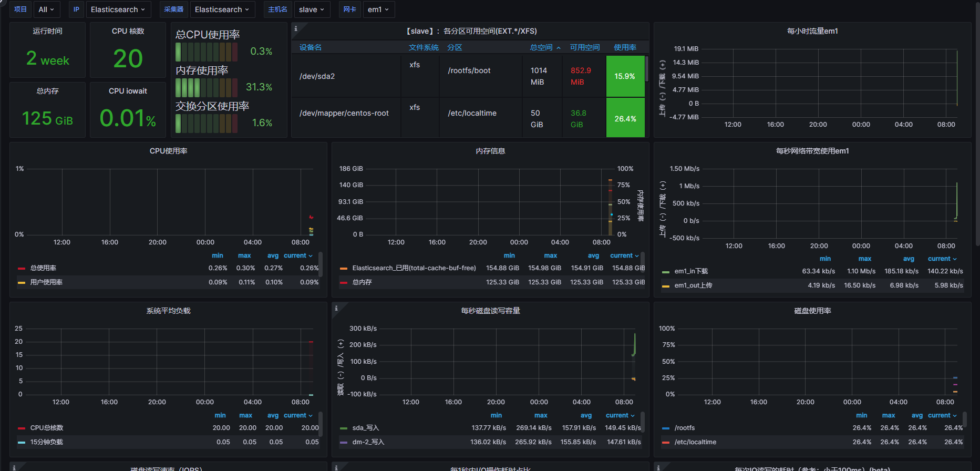Open current dropdown in 磁盘使用率 legend
The image size is (980, 471).
[942, 415]
